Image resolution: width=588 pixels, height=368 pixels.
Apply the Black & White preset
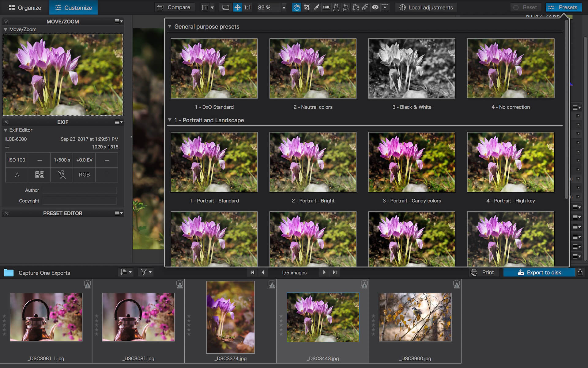(x=412, y=68)
